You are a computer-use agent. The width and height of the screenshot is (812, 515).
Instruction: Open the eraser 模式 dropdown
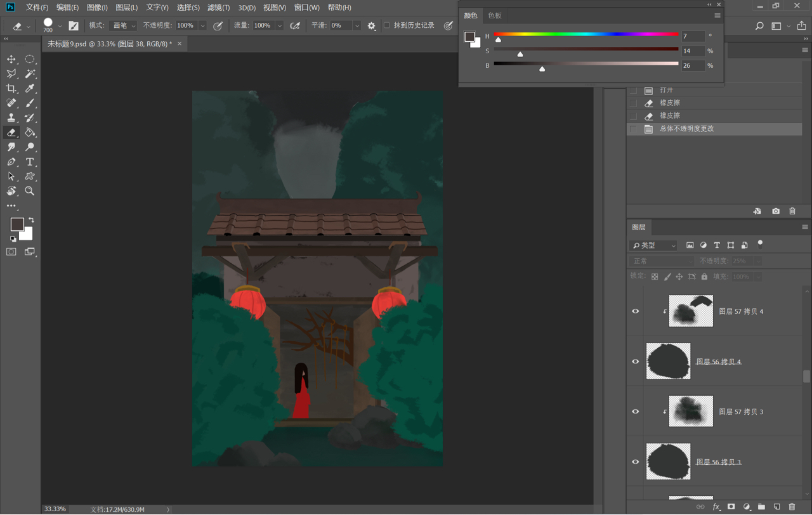coord(123,26)
